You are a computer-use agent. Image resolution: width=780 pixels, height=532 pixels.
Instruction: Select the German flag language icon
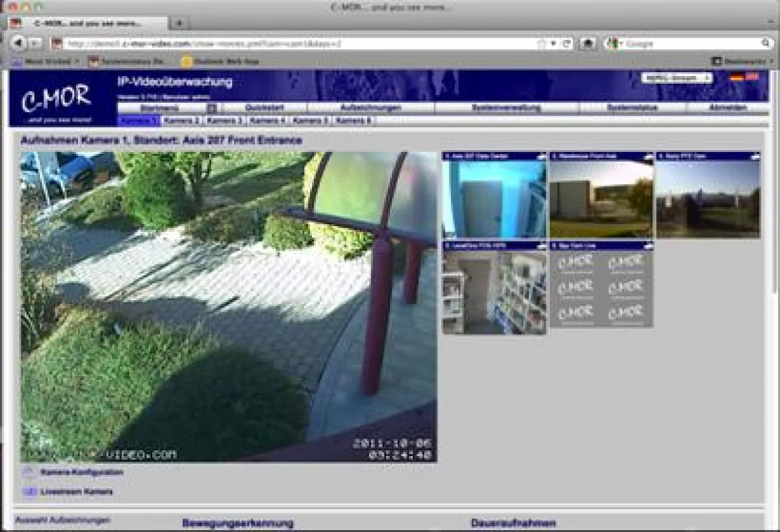(x=736, y=76)
